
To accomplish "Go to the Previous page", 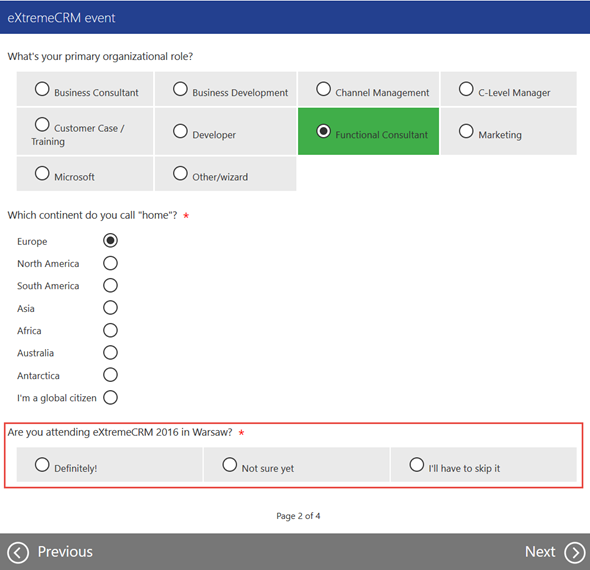I will pyautogui.click(x=65, y=552).
